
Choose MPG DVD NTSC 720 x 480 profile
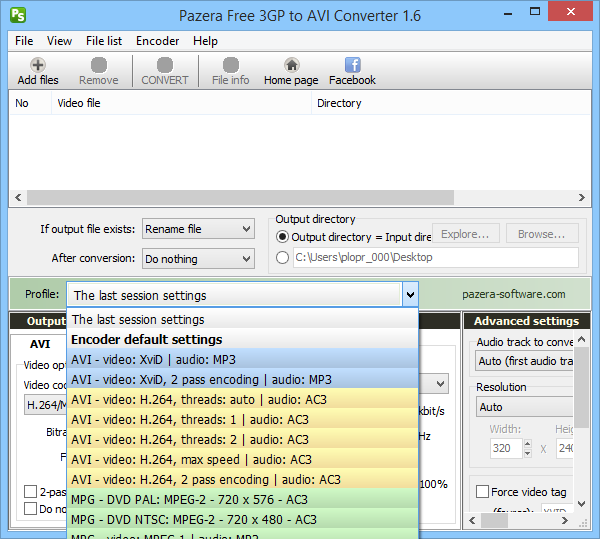[x=243, y=519]
